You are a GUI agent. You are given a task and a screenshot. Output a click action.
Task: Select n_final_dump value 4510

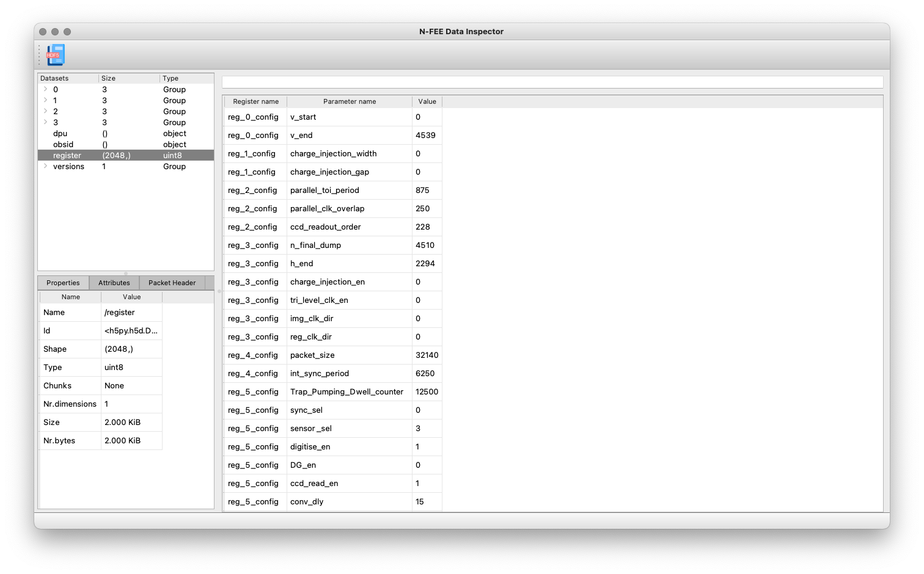(x=427, y=245)
